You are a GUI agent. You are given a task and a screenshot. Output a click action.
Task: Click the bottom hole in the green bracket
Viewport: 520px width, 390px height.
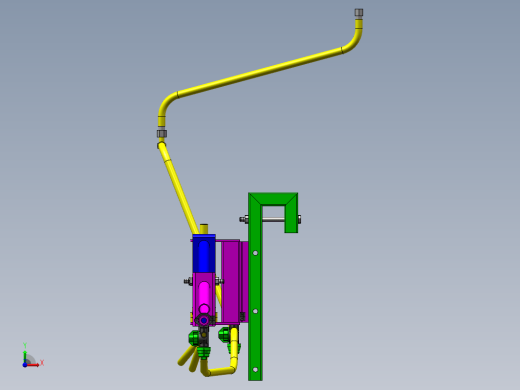[255, 369]
